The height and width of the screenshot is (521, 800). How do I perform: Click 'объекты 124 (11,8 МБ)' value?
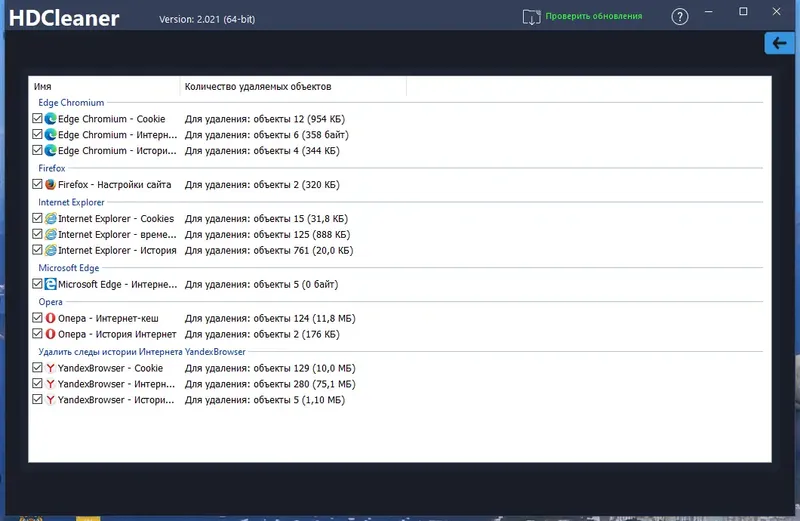305,318
